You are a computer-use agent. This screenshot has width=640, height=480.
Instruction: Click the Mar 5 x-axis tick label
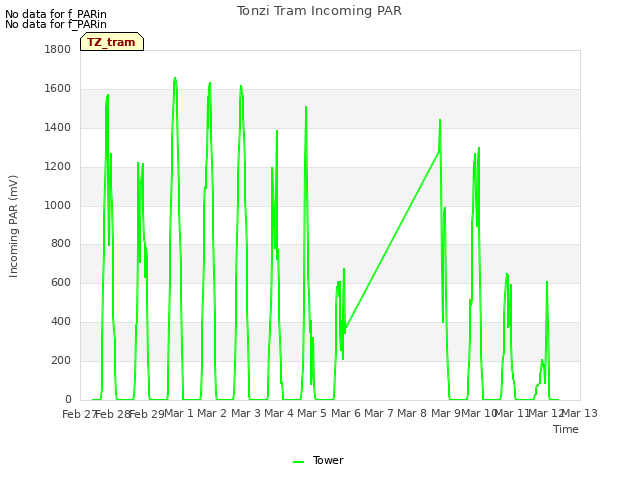[x=312, y=413]
